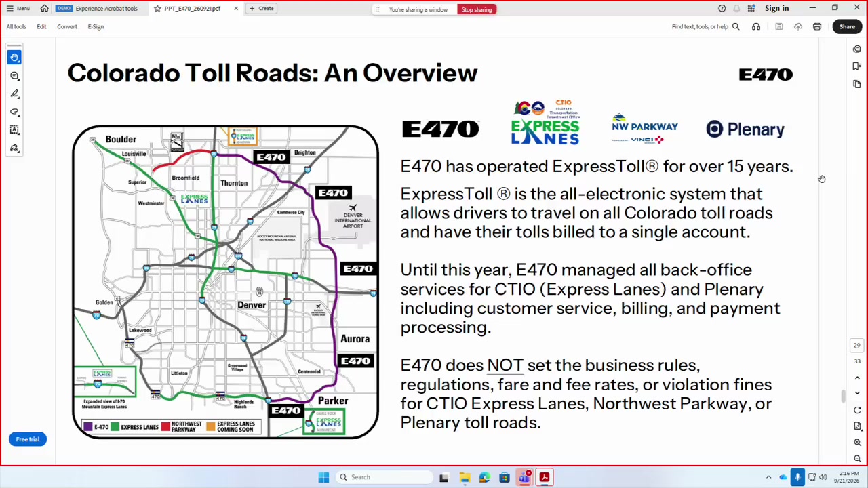
Task: Select the zoom marquee tool in left toolbar
Action: (x=14, y=76)
